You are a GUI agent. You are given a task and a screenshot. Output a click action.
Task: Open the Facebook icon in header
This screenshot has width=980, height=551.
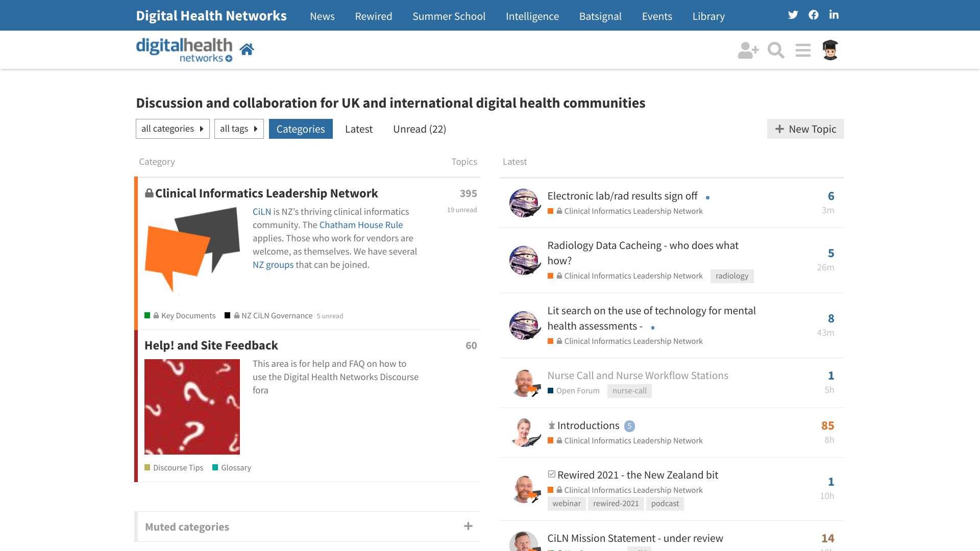[x=814, y=15]
